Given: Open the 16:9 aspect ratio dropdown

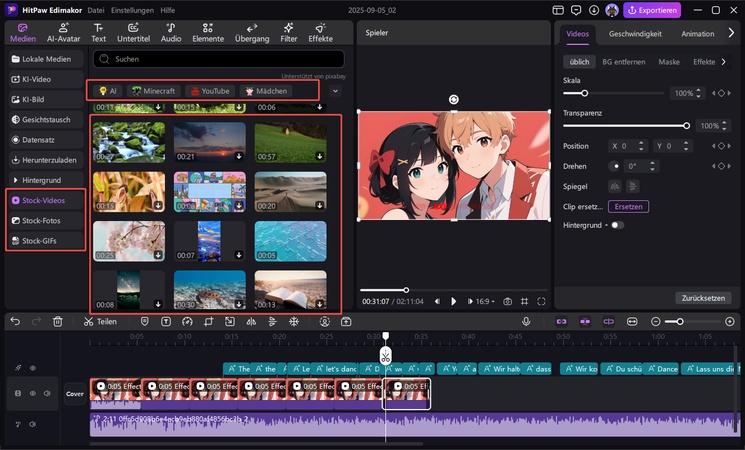Looking at the screenshot, I should click(485, 301).
